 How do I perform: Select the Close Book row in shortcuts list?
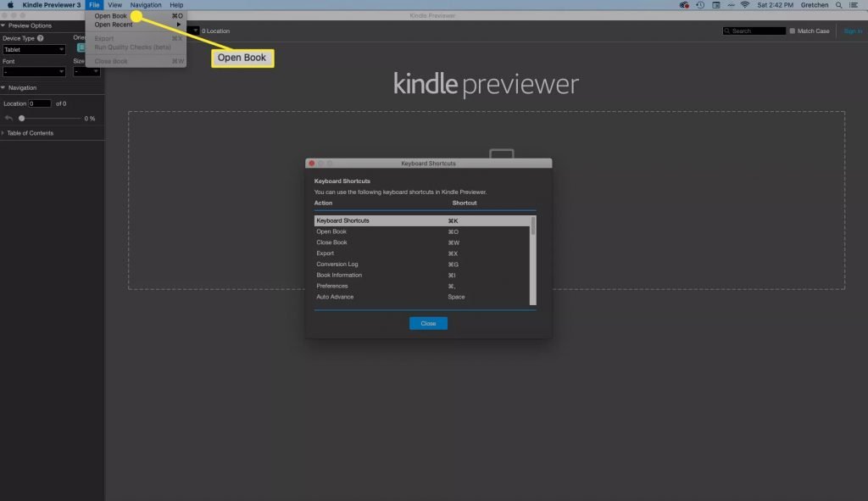pyautogui.click(x=422, y=242)
